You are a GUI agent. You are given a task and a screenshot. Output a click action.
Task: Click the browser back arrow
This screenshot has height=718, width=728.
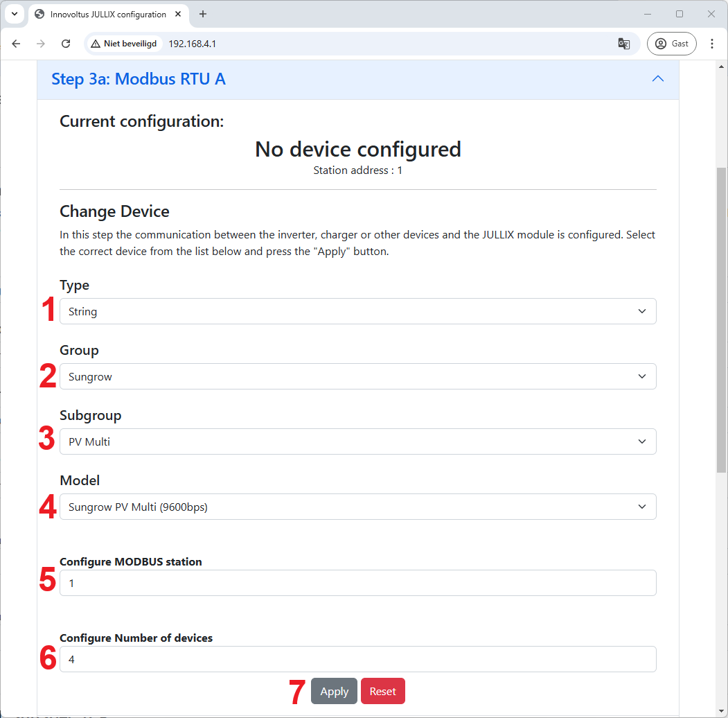click(x=17, y=44)
